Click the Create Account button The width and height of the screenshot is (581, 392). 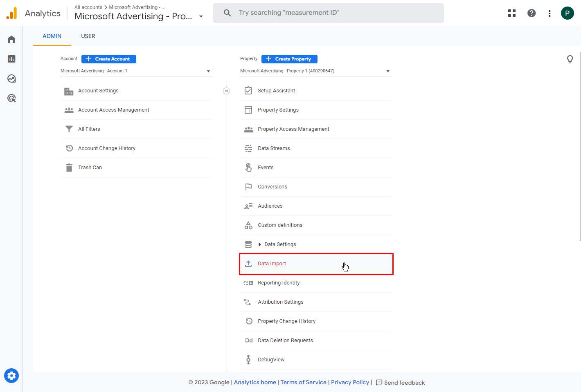coord(109,59)
